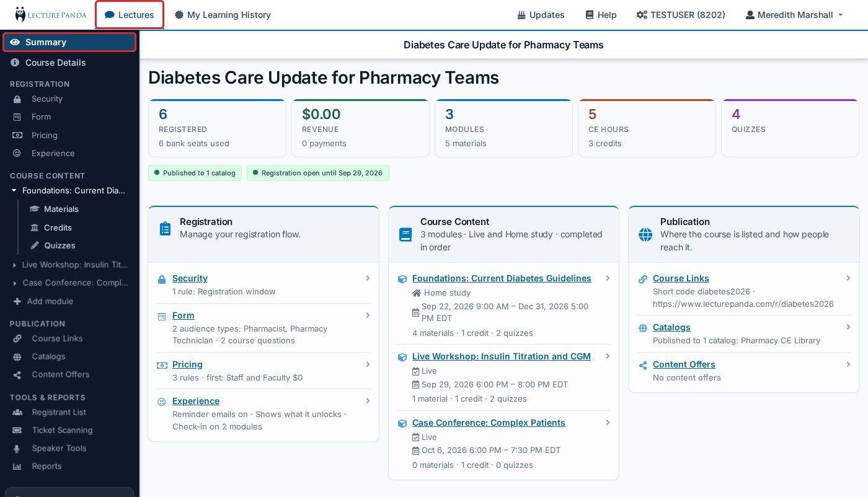Click the chevron on the Form row
868x497 pixels.
368,315
